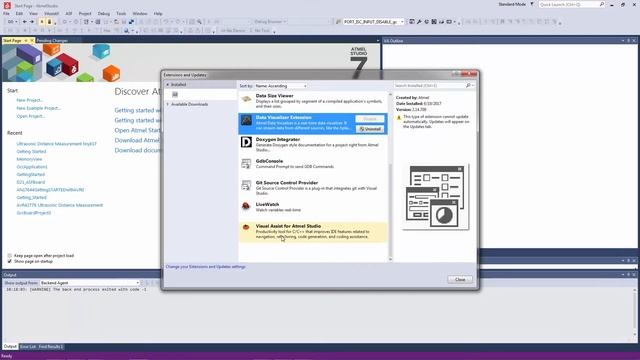The width and height of the screenshot is (640, 360).
Task: Click the Data Size Viewer extension icon
Action: 246,99
